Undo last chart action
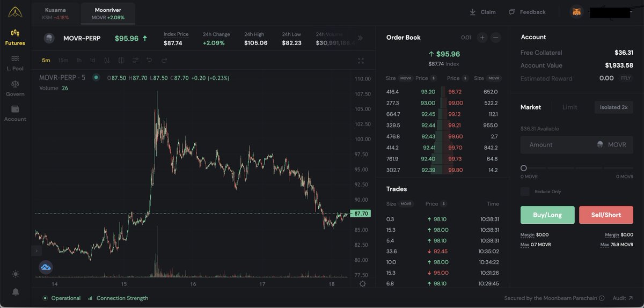The image size is (644, 308). pos(150,60)
